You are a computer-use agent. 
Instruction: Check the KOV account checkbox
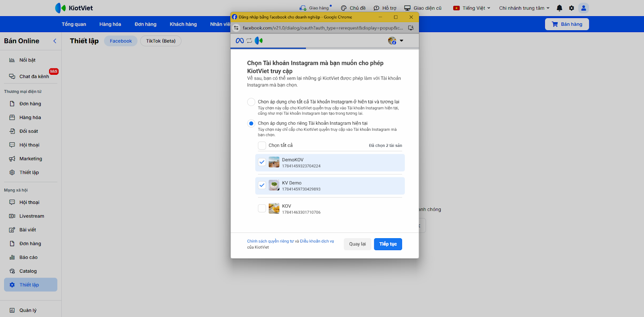[x=262, y=208]
